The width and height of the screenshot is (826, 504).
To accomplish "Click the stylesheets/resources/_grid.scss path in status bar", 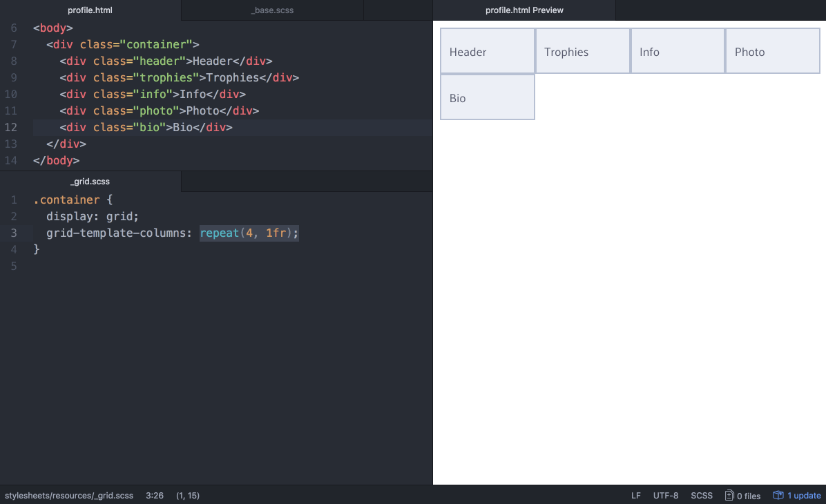I will 68,495.
